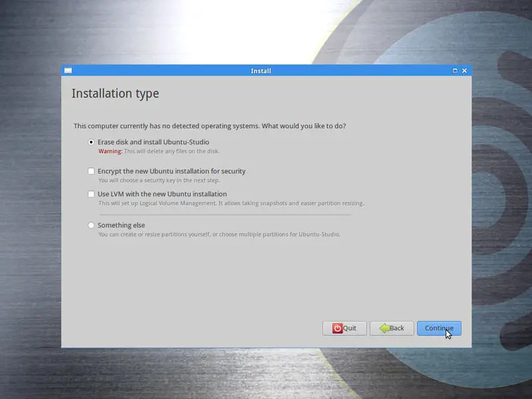Click the Install title bar text
The height and width of the screenshot is (399, 532).
[x=261, y=71]
